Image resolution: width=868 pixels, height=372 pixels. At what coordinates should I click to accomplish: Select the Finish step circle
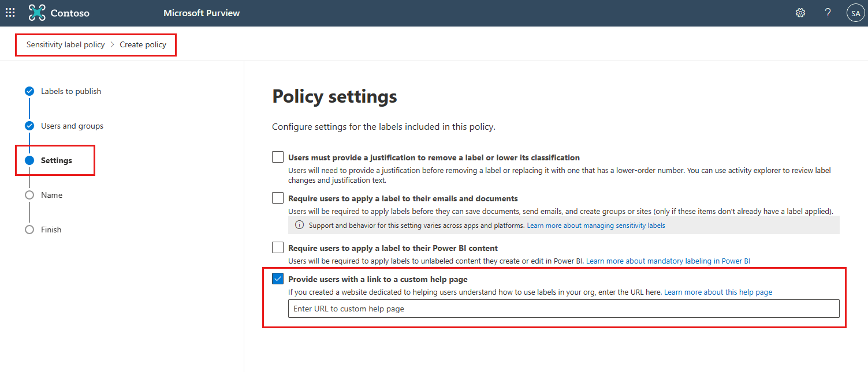point(29,229)
